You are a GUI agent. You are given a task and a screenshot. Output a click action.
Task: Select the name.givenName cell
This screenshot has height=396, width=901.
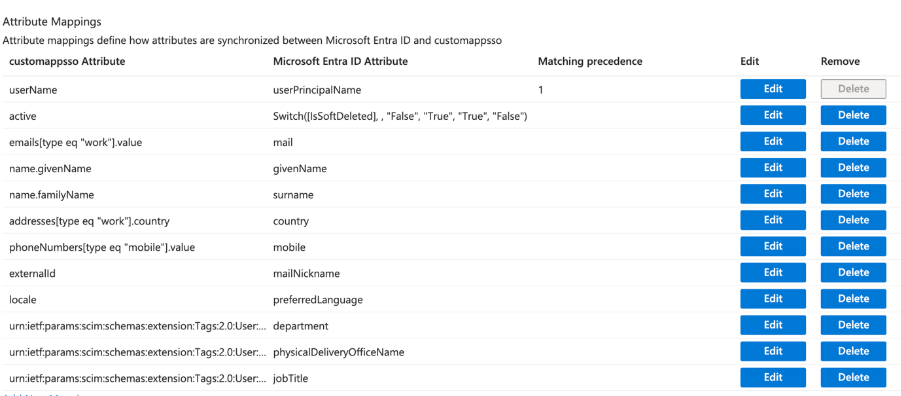(x=50, y=168)
